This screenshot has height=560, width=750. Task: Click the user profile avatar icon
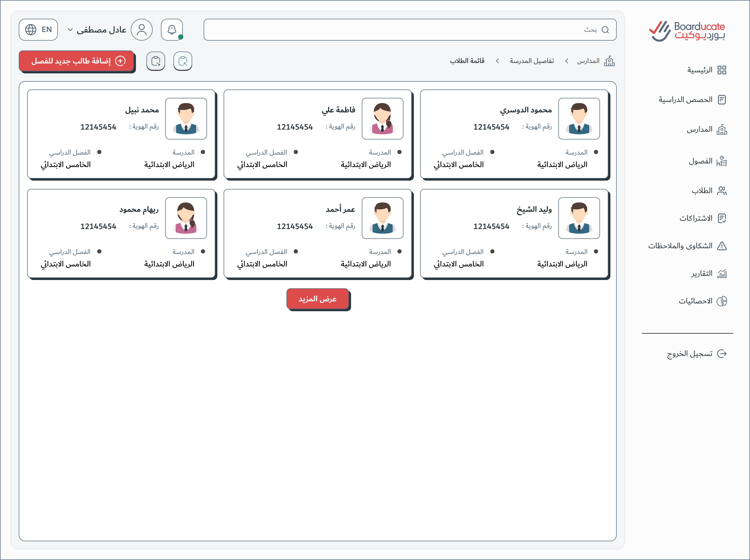pyautogui.click(x=142, y=30)
